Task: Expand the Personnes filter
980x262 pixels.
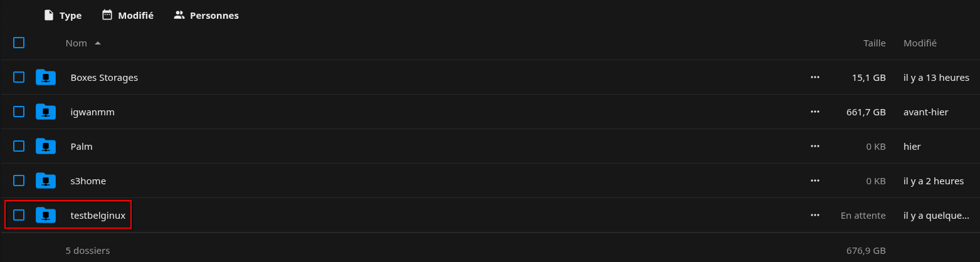Action: (206, 15)
